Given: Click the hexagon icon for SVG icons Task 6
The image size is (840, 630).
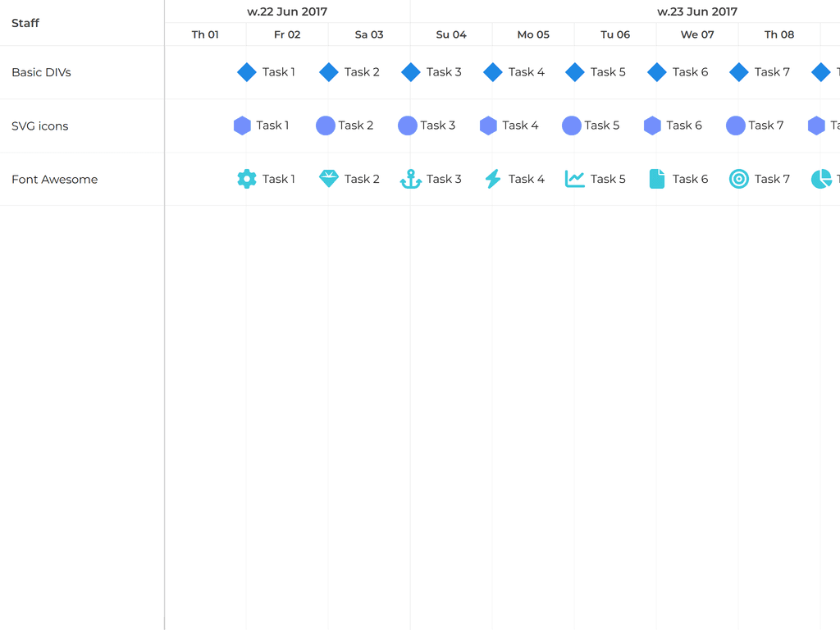Looking at the screenshot, I should pyautogui.click(x=652, y=126).
